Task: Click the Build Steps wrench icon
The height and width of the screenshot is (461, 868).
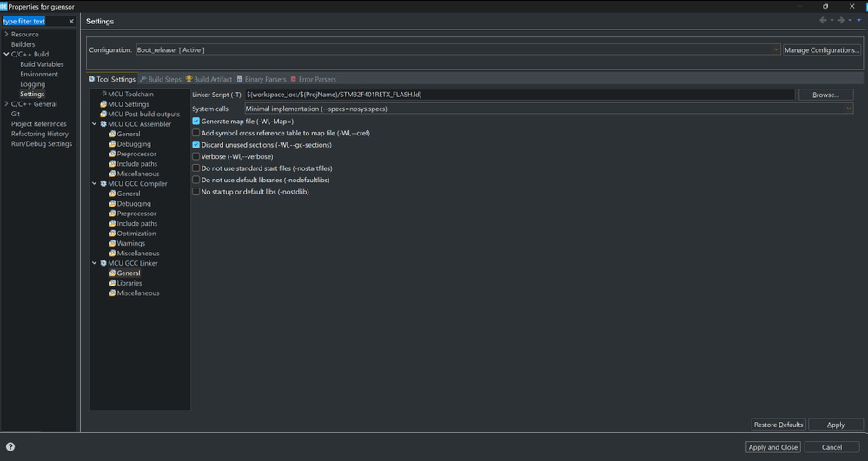Action: tap(142, 79)
